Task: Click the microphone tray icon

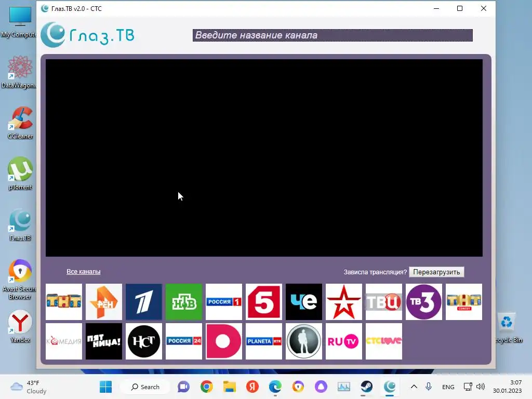Action: [x=429, y=387]
